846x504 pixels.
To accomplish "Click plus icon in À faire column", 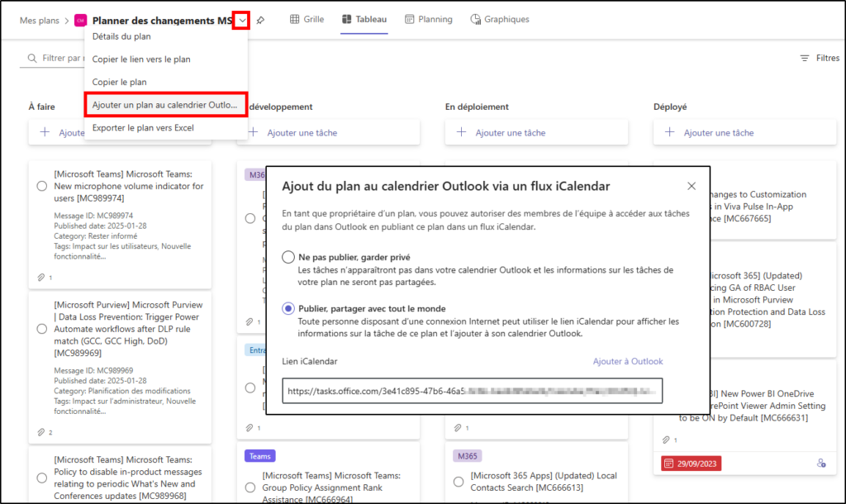I will click(x=45, y=132).
